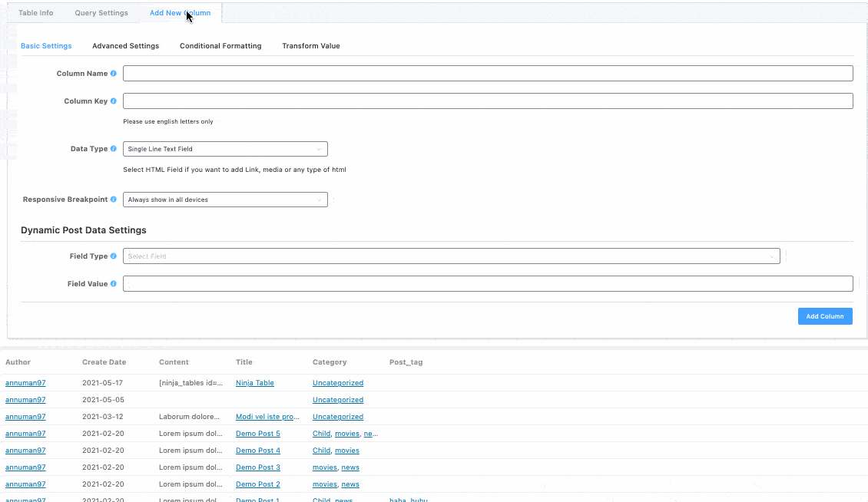
Task: Click Responsive Breakpoint info icon
Action: 114,200
